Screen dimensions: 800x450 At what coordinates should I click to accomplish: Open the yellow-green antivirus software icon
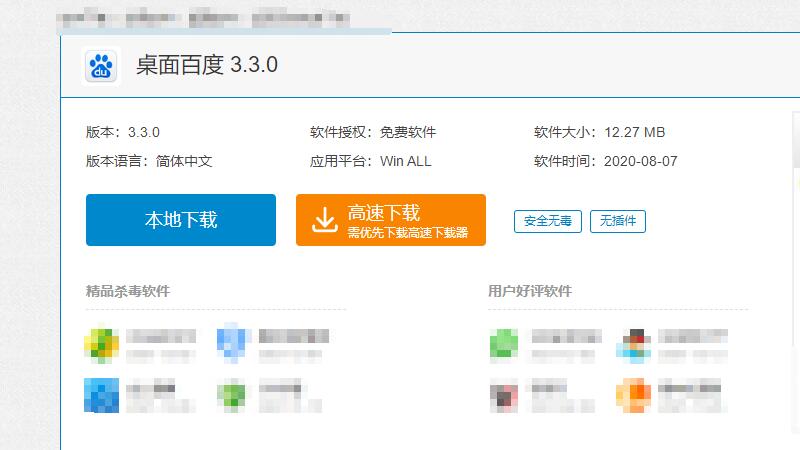[102, 344]
